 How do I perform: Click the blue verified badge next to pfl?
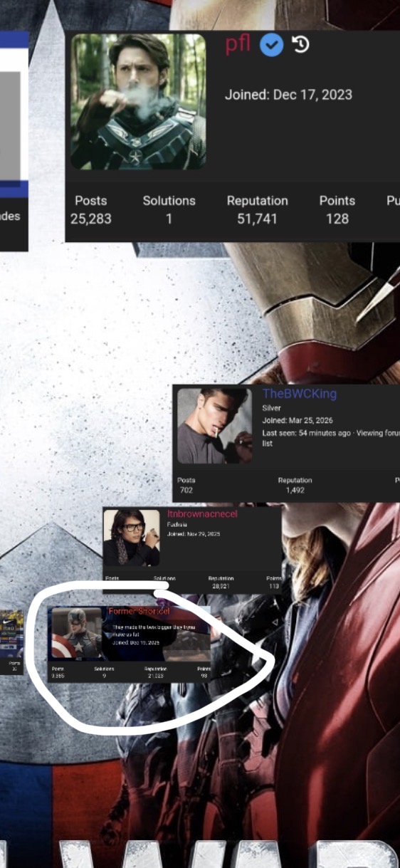271,46
